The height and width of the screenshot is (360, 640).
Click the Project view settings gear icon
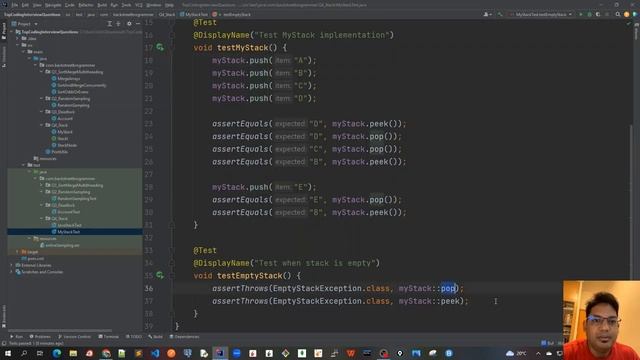coord(129,24)
